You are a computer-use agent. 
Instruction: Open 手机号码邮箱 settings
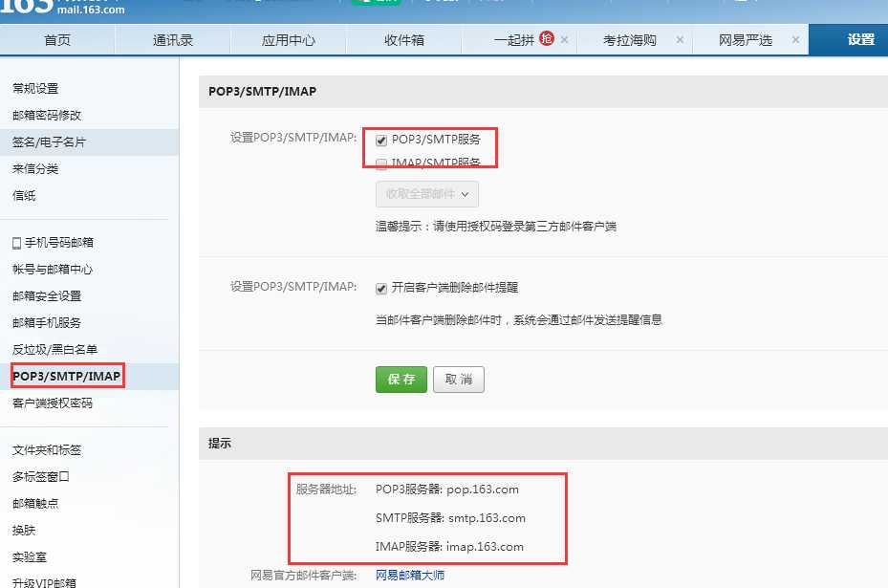tap(59, 243)
